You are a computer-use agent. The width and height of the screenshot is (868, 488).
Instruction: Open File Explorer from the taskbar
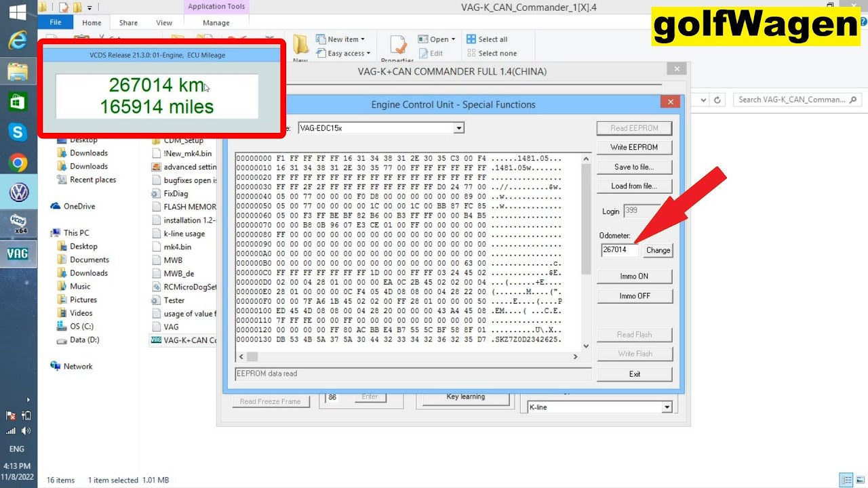(18, 71)
